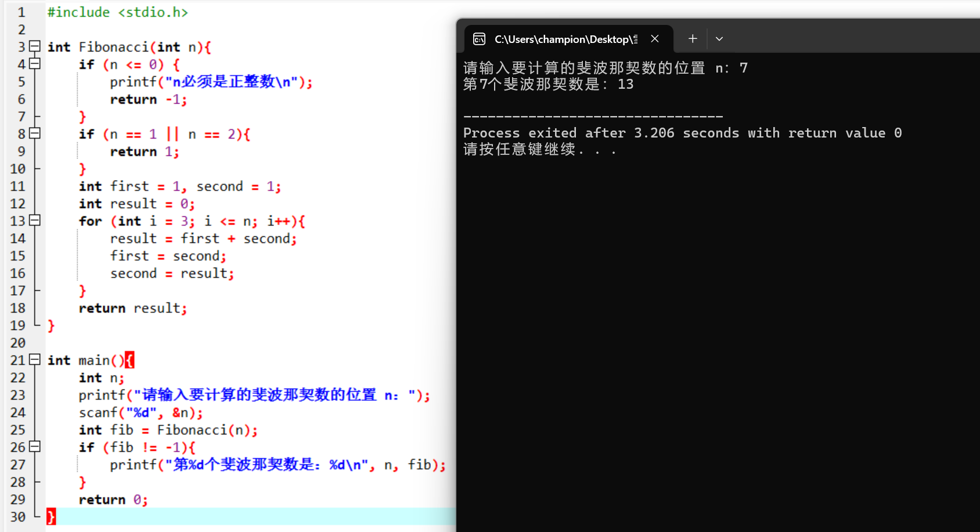Click 'return 0;' on line 29
The image size is (980, 532).
(x=113, y=500)
